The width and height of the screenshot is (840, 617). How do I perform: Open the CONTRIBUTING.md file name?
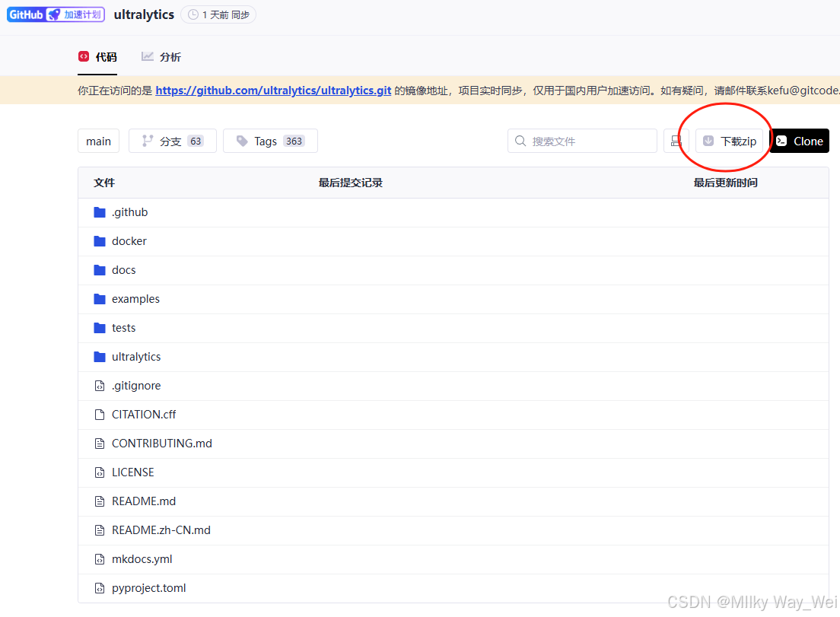tap(162, 444)
